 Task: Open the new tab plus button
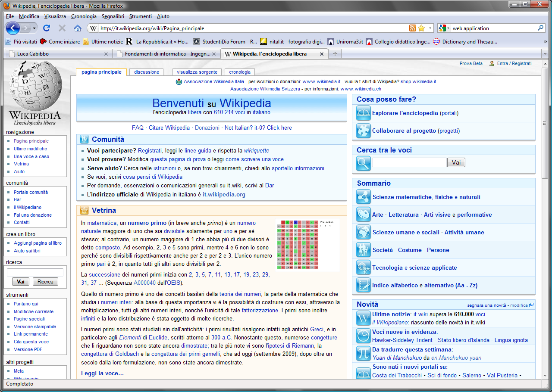335,54
